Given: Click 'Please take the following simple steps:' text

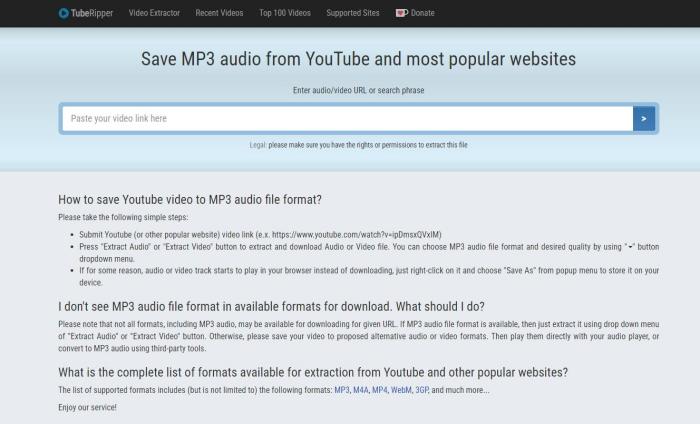Looking at the screenshot, I should point(123,217).
